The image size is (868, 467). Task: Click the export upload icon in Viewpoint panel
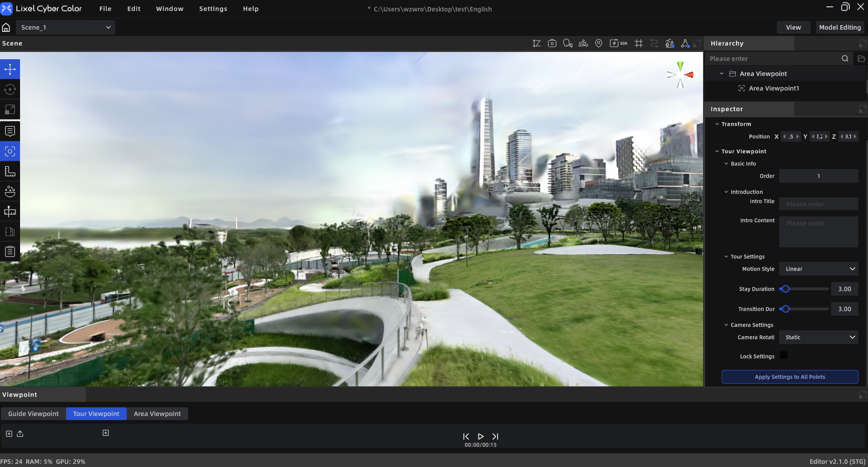[x=20, y=434]
